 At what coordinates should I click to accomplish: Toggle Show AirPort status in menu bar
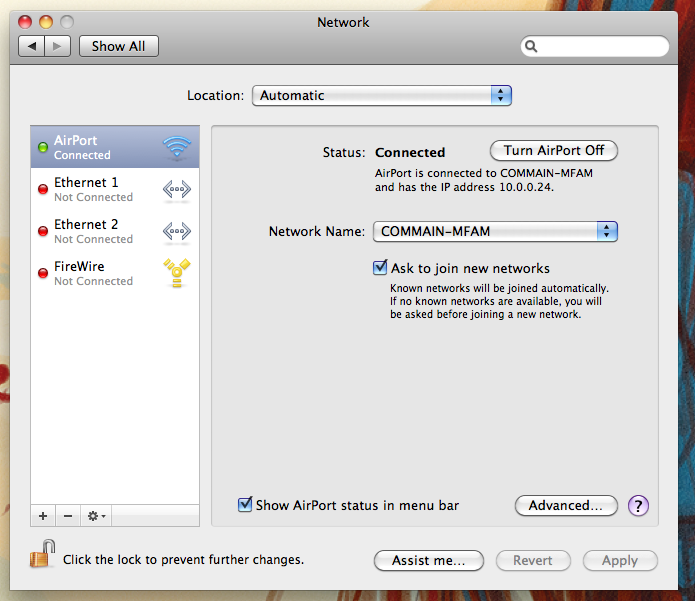[245, 504]
